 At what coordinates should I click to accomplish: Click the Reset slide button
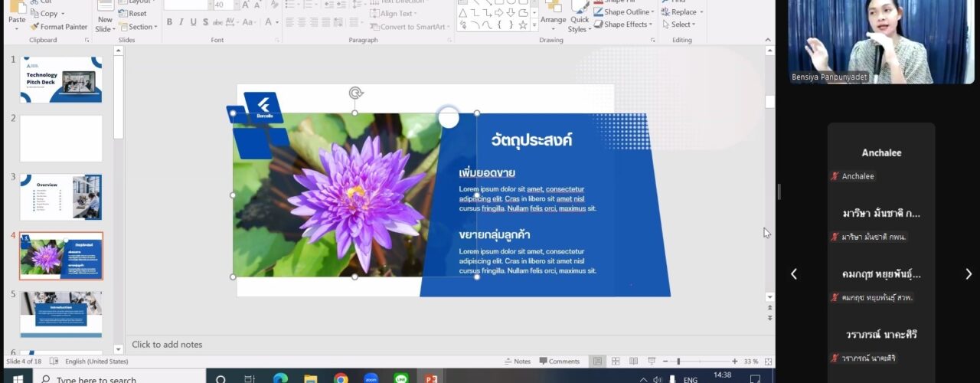pos(132,14)
